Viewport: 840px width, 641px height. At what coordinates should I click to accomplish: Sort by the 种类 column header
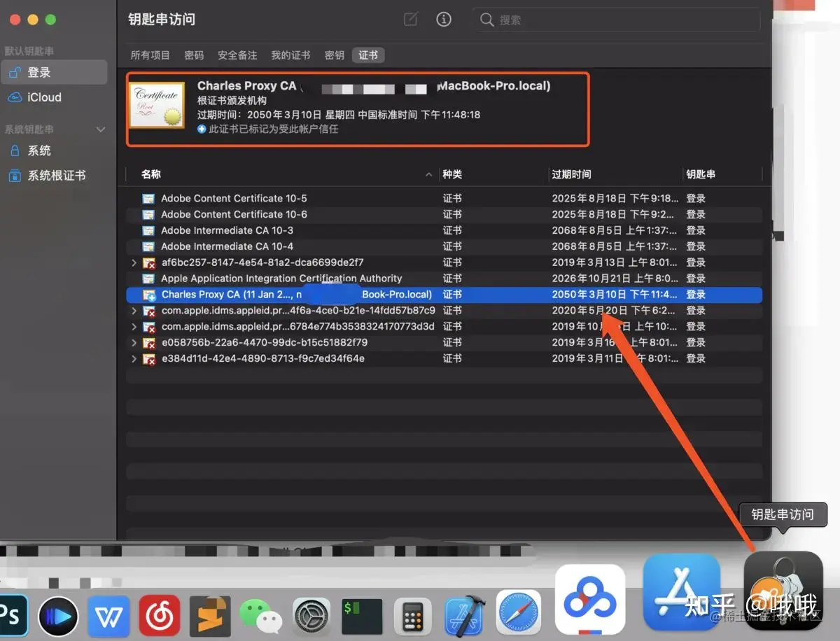tap(452, 174)
